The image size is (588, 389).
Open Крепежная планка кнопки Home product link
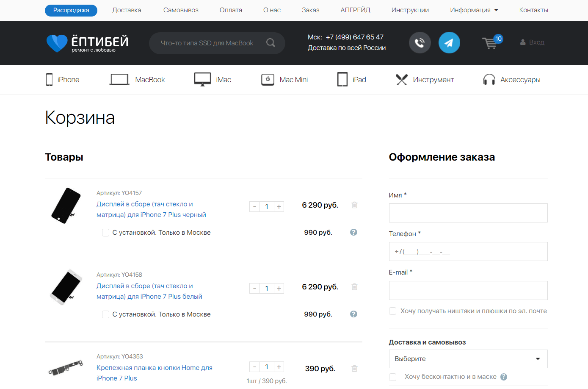point(155,373)
